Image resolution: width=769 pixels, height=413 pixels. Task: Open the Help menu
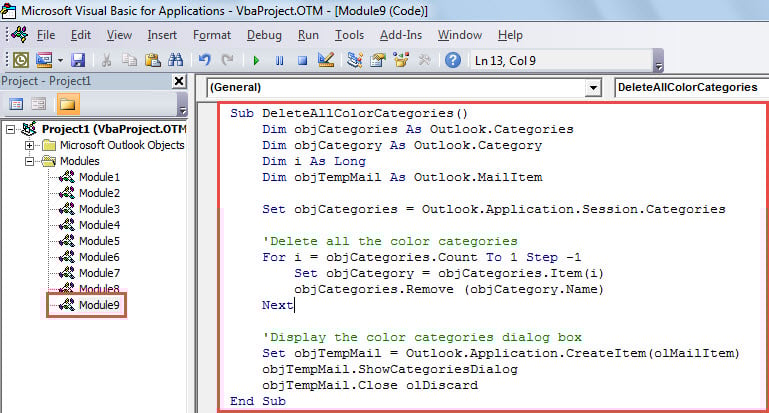(x=510, y=35)
